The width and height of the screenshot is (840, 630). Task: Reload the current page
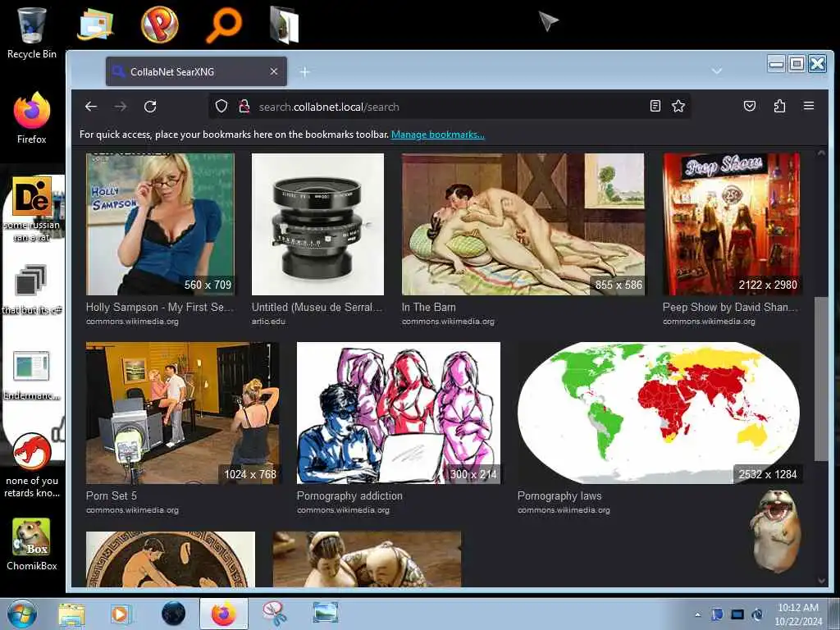[150, 107]
